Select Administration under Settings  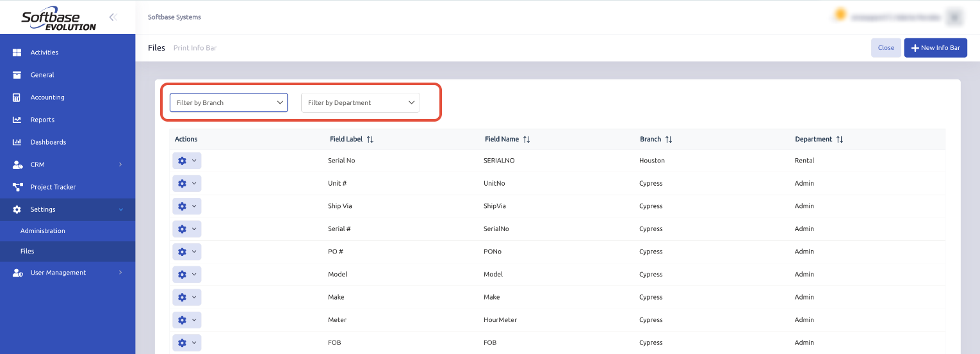[67, 231]
